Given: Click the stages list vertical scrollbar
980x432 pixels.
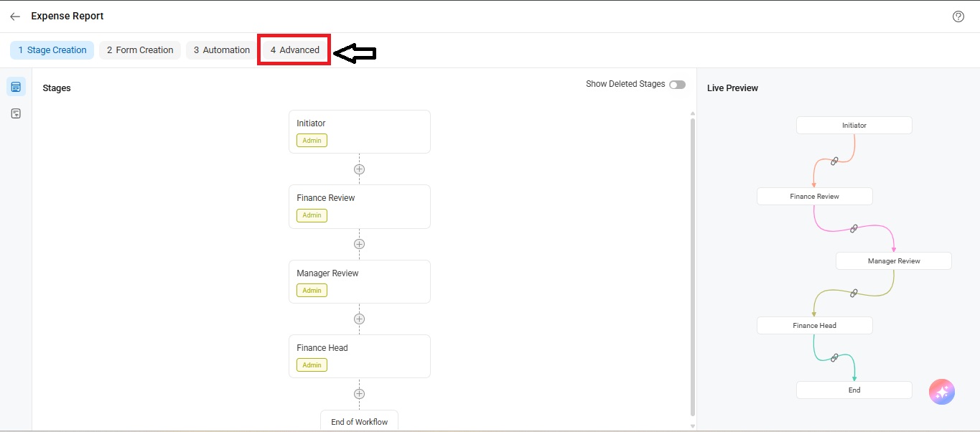Looking at the screenshot, I should pyautogui.click(x=692, y=267).
